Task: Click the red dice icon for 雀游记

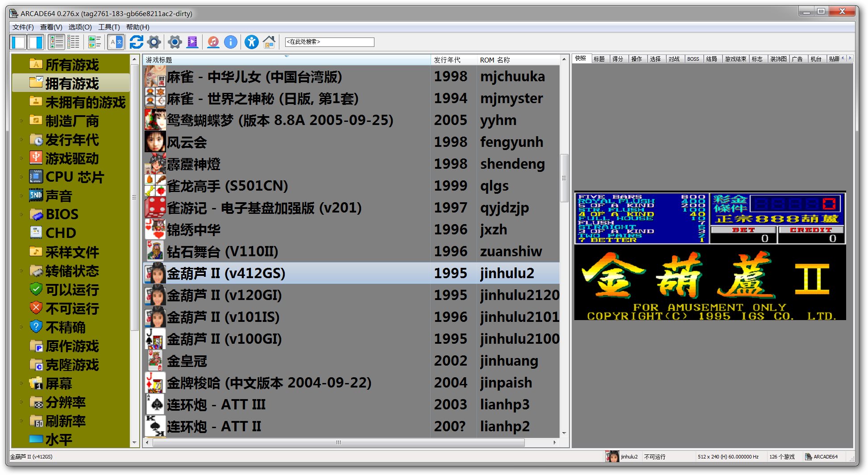Action: pyautogui.click(x=155, y=208)
